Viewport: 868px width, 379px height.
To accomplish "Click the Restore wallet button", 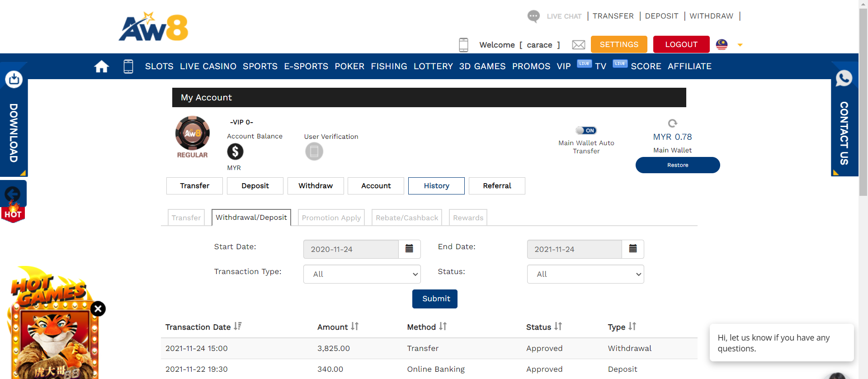I will [677, 165].
